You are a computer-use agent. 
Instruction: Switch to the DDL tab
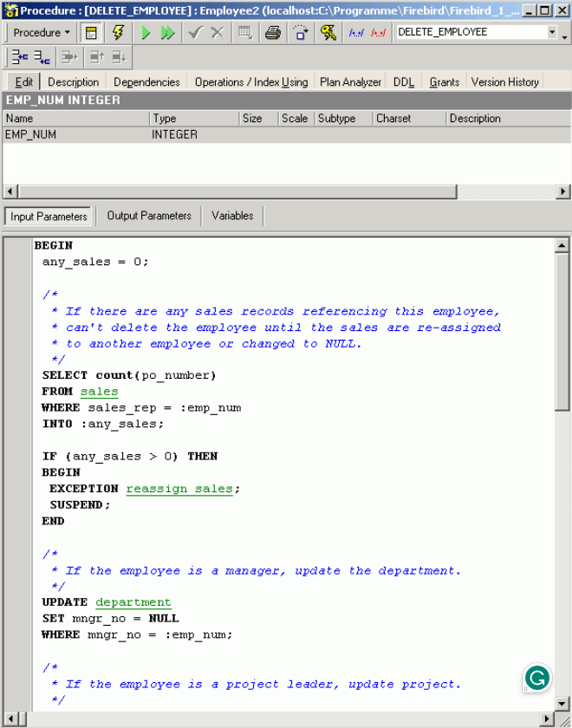pyautogui.click(x=404, y=82)
